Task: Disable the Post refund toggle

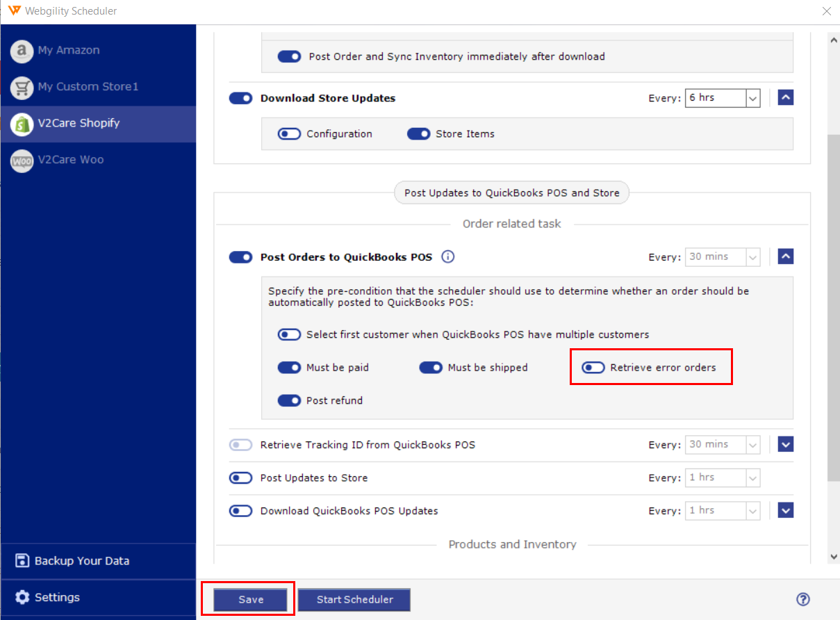Action: (x=289, y=400)
